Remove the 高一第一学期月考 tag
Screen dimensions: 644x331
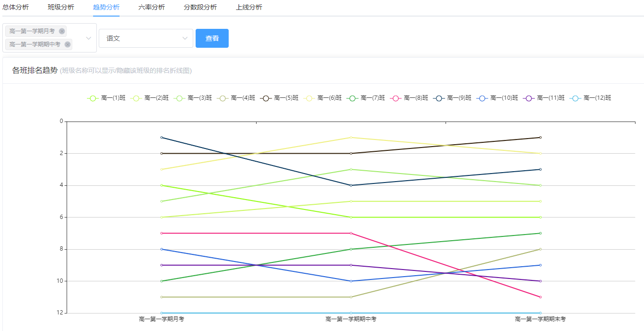pyautogui.click(x=62, y=31)
